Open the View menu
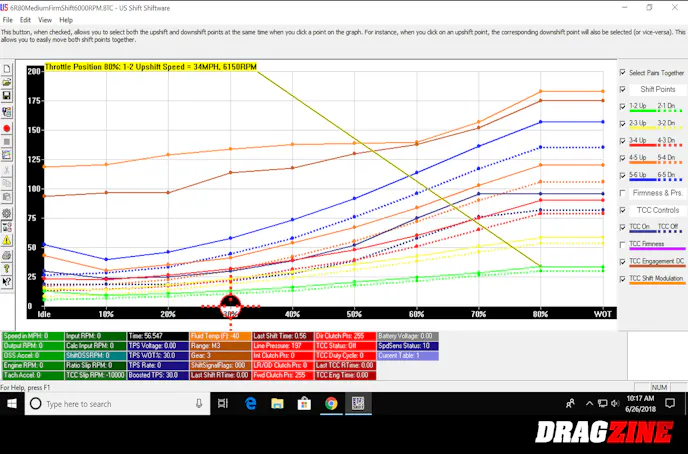Image resolution: width=688 pixels, height=454 pixels. [x=43, y=19]
